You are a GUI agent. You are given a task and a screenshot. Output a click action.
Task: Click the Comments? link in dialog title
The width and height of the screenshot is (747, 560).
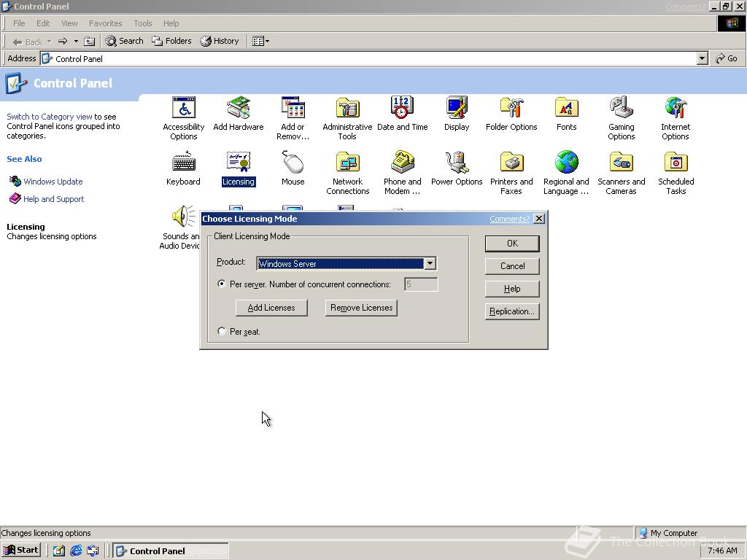509,219
